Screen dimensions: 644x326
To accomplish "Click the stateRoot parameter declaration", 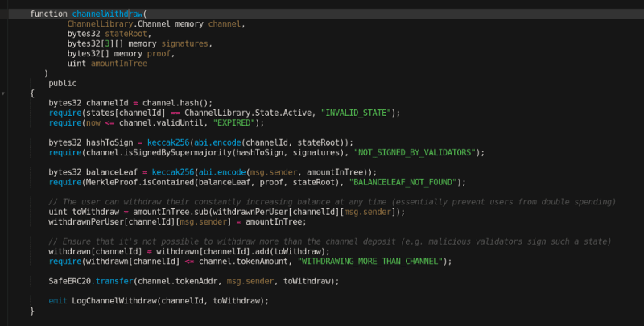I will pos(109,34).
